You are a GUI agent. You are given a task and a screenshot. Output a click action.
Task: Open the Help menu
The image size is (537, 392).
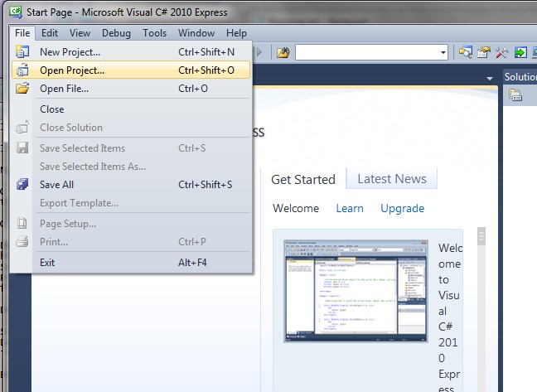click(236, 33)
